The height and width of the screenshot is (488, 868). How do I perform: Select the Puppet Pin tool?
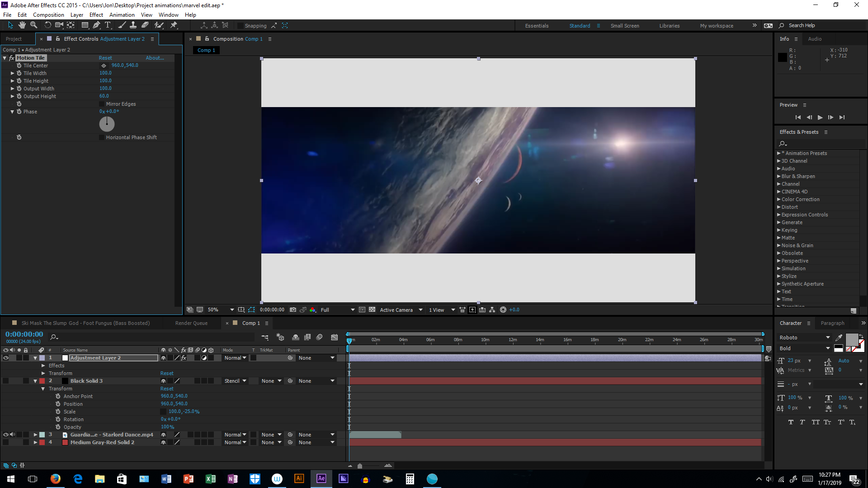(174, 25)
